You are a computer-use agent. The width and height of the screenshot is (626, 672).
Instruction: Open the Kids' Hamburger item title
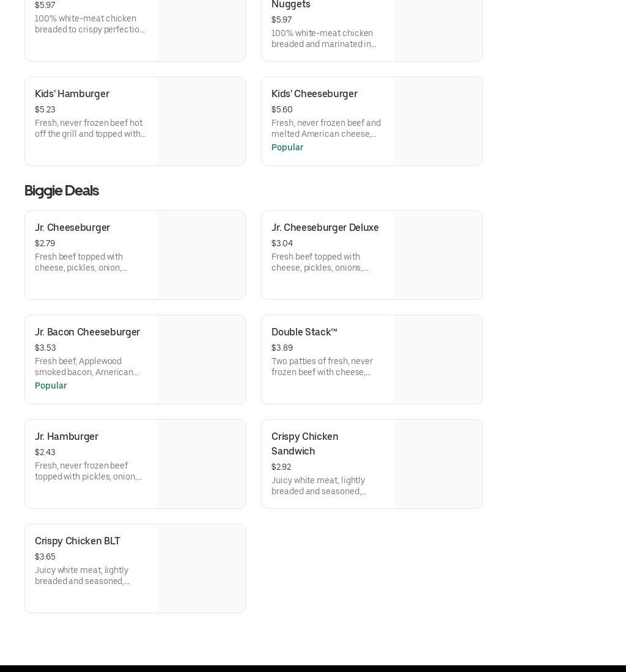point(72,94)
